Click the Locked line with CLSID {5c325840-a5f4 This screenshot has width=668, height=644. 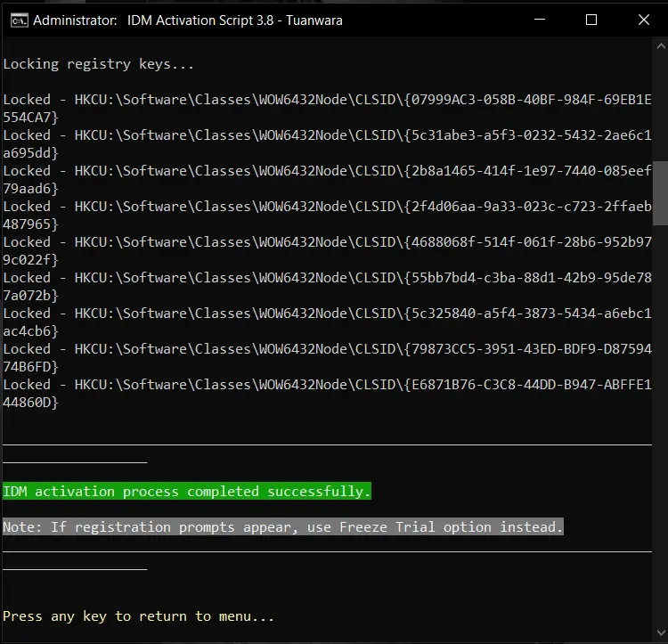327,314
